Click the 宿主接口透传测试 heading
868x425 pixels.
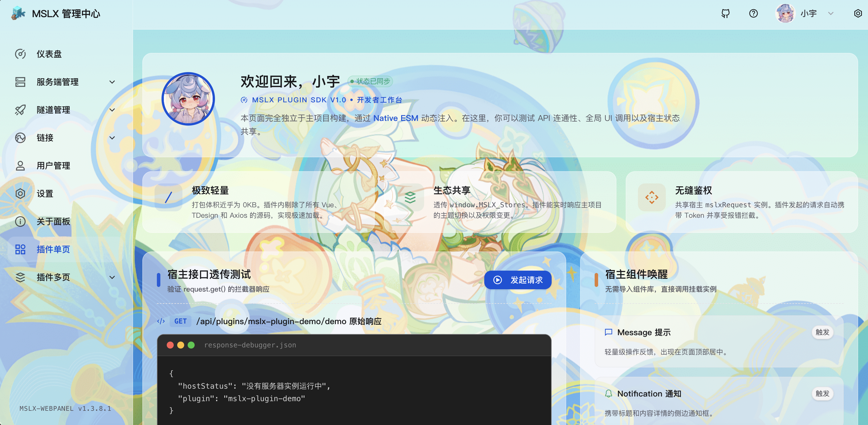coord(209,274)
